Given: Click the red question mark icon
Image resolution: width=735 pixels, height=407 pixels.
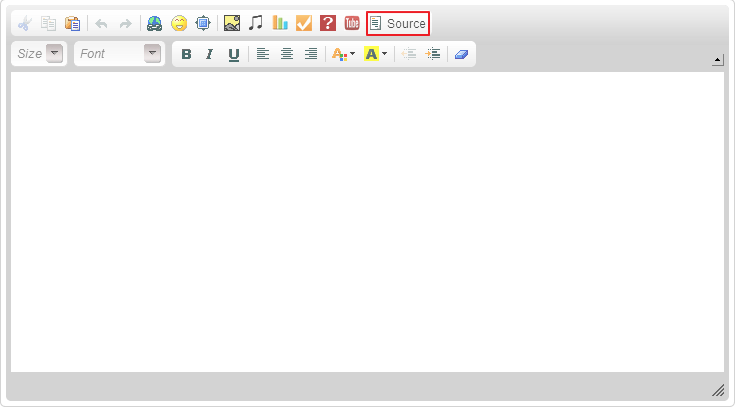Looking at the screenshot, I should [x=328, y=23].
